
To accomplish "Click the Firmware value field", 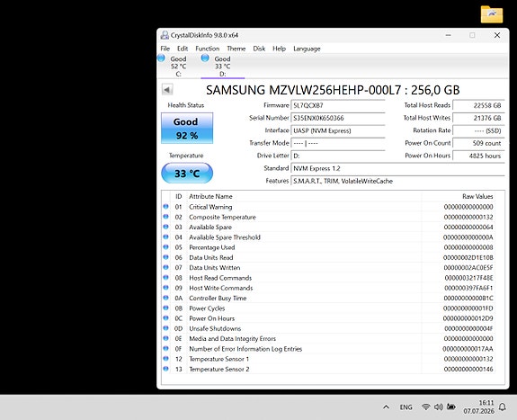I will 338,105.
